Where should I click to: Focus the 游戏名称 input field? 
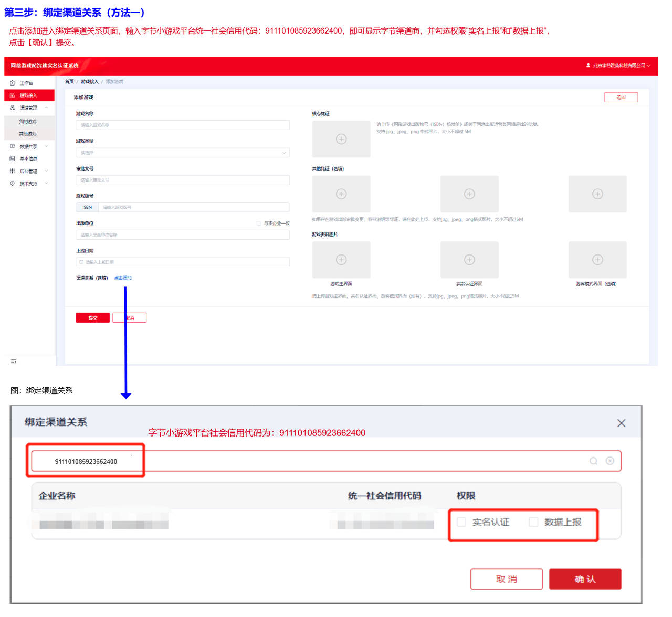coord(183,125)
